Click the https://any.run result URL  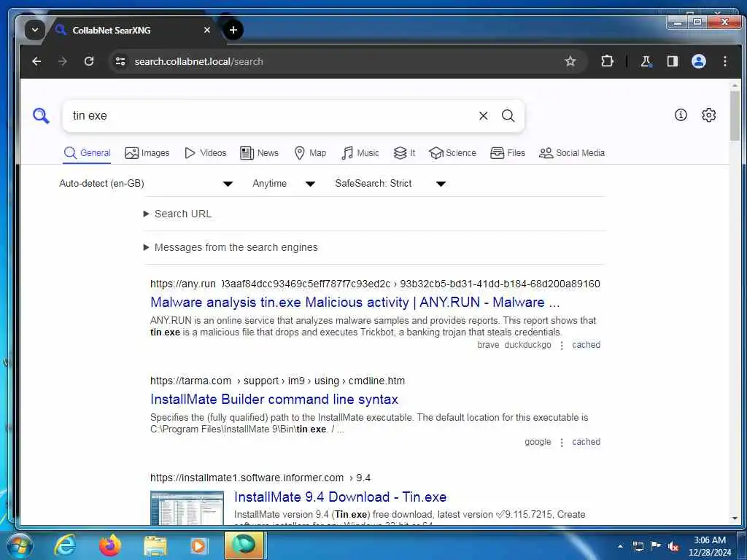(375, 284)
